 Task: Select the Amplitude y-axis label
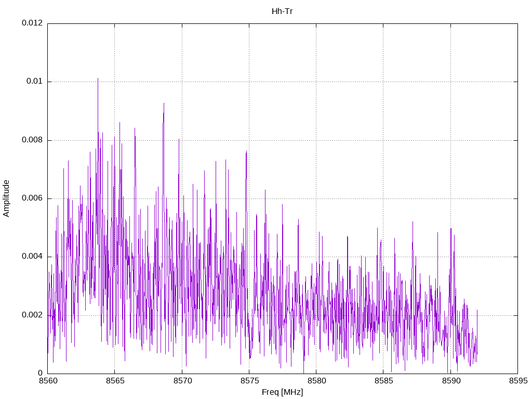pos(6,198)
